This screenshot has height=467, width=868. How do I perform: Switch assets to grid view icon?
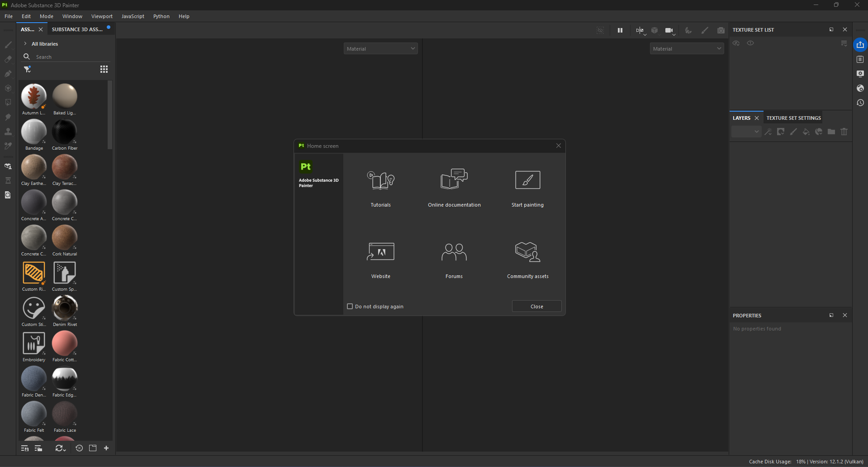point(104,69)
